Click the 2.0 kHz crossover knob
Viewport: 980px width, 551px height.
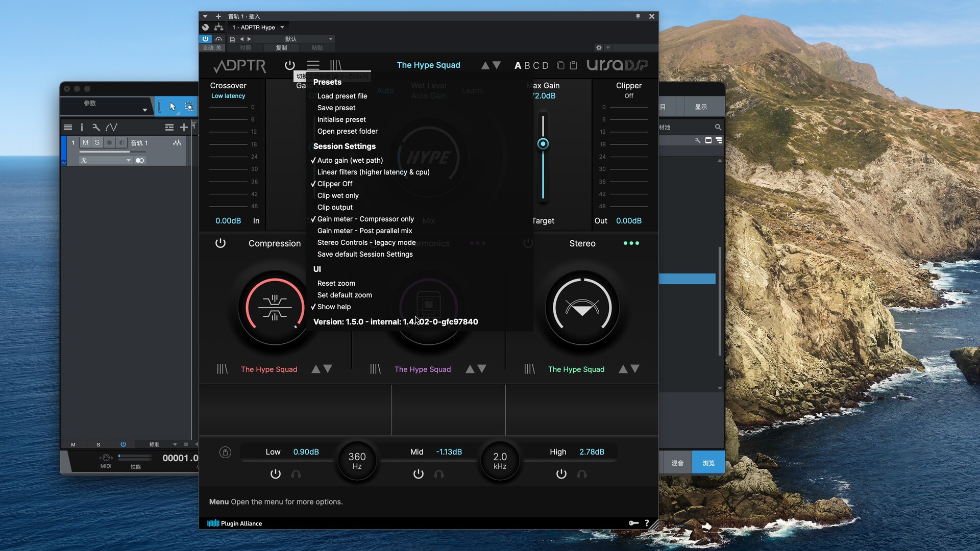500,460
